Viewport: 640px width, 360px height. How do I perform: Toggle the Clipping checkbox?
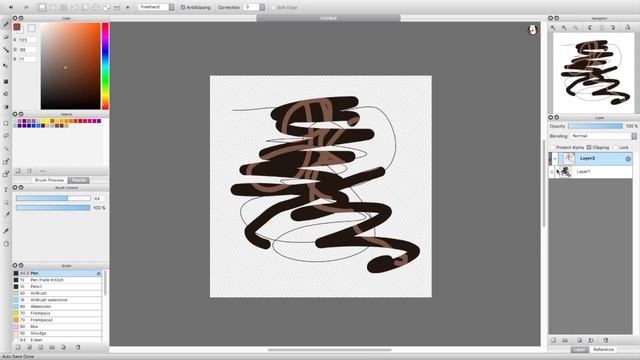589,147
